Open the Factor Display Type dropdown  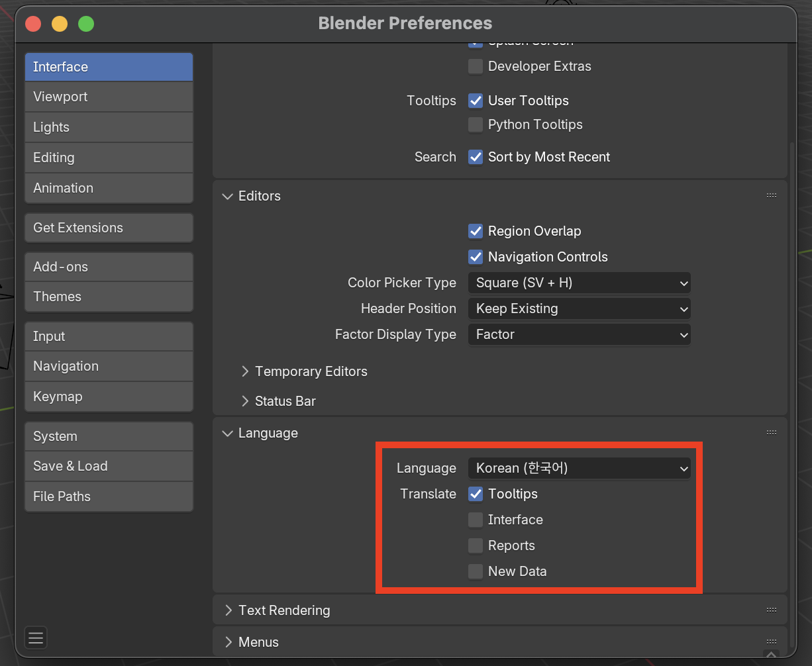580,334
